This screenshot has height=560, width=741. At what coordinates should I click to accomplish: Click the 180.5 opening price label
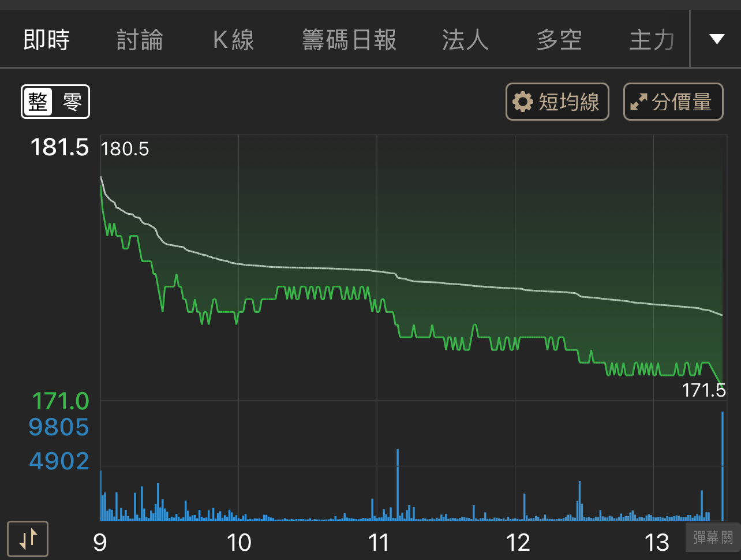(125, 149)
